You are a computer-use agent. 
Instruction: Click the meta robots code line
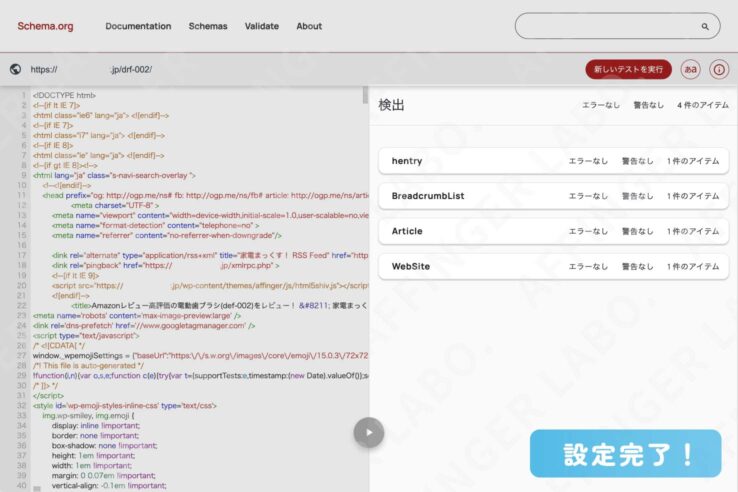click(x=136, y=315)
